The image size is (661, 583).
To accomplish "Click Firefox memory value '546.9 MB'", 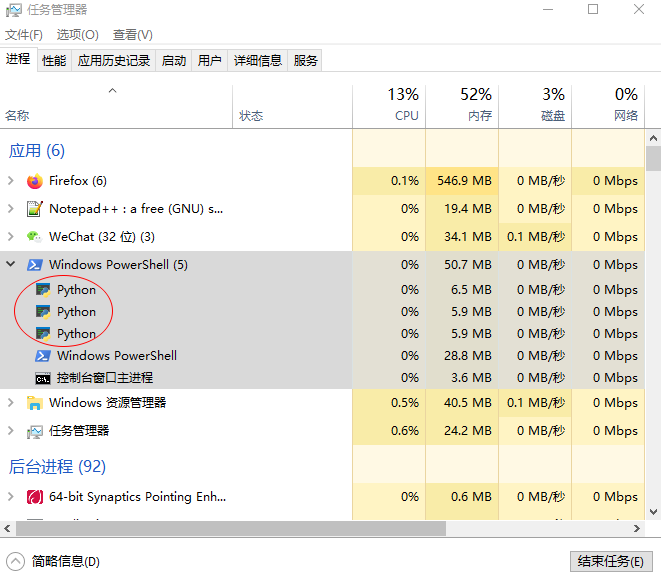I will 464,181.
